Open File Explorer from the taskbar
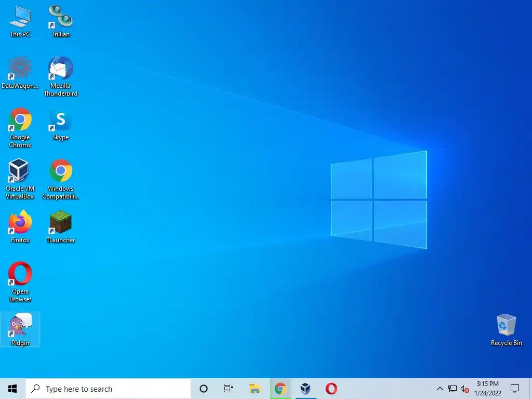Viewport: 532px width, 399px height. tap(255, 389)
